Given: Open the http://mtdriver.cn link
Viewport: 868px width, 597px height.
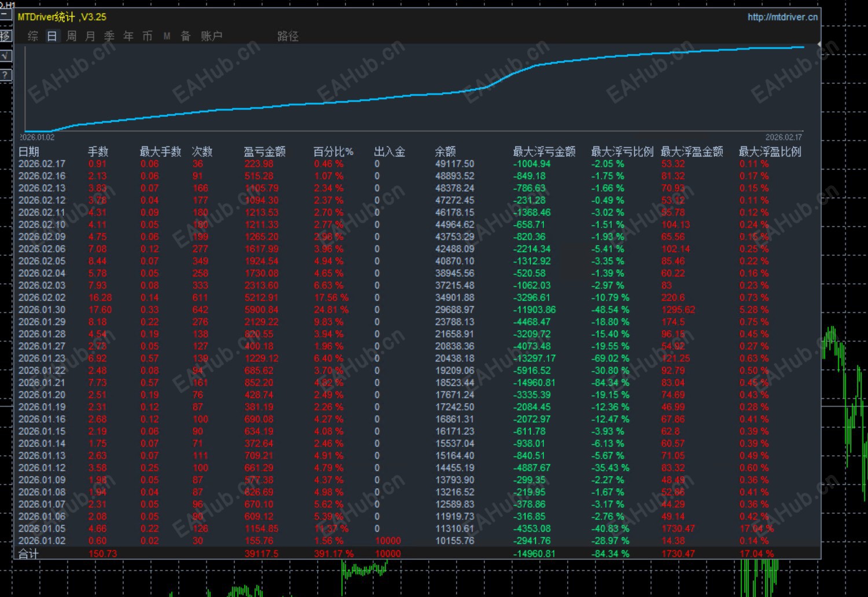Looking at the screenshot, I should tap(782, 17).
